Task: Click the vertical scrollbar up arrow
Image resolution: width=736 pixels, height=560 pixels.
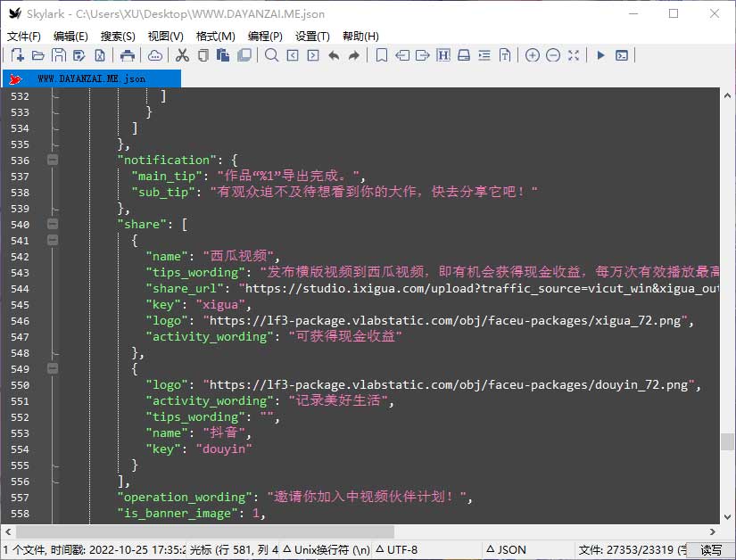Action: click(728, 95)
